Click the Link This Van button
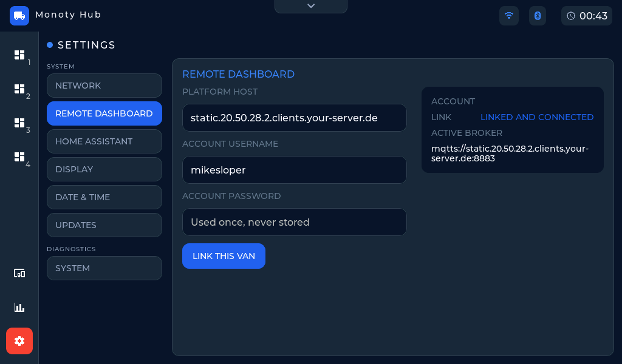Viewport: 622px width, 364px height. [224, 256]
